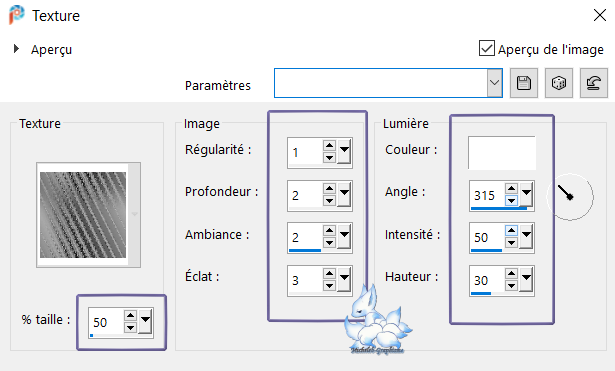Viewport: 615px width, 371px height.
Task: Increase the Régularité value with the up arrow
Action: coord(329,146)
